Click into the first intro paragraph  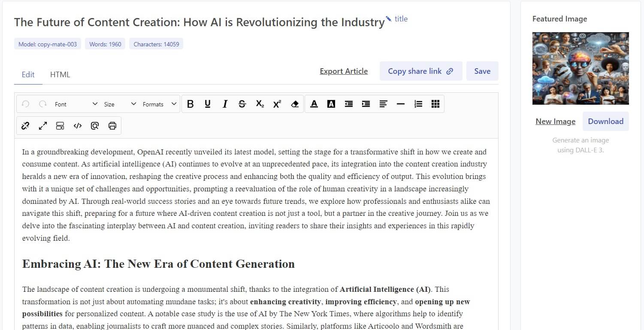[256, 195]
